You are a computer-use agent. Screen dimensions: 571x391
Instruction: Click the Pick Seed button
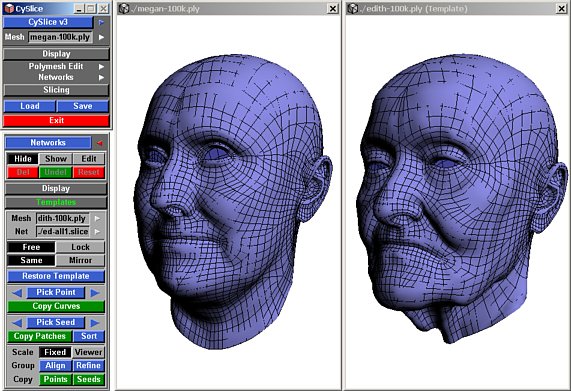point(56,323)
